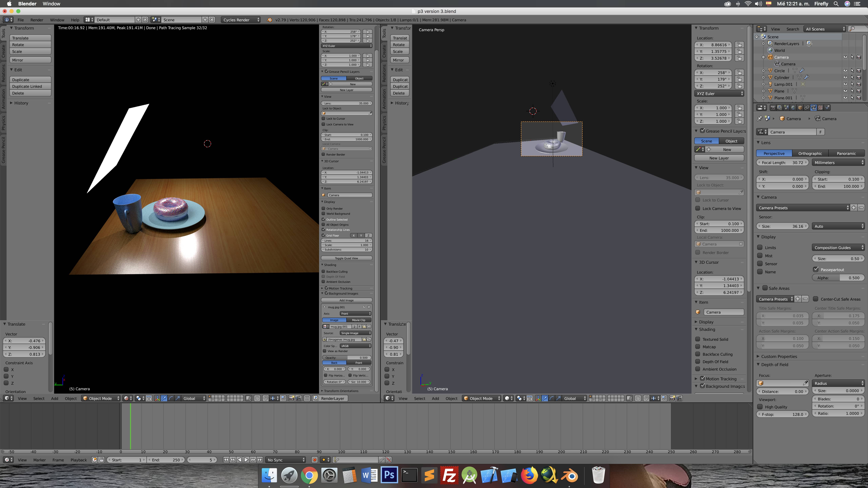Click OpenGL animation clapper icon in right viewport
The width and height of the screenshot is (868, 488).
pyautogui.click(x=679, y=398)
